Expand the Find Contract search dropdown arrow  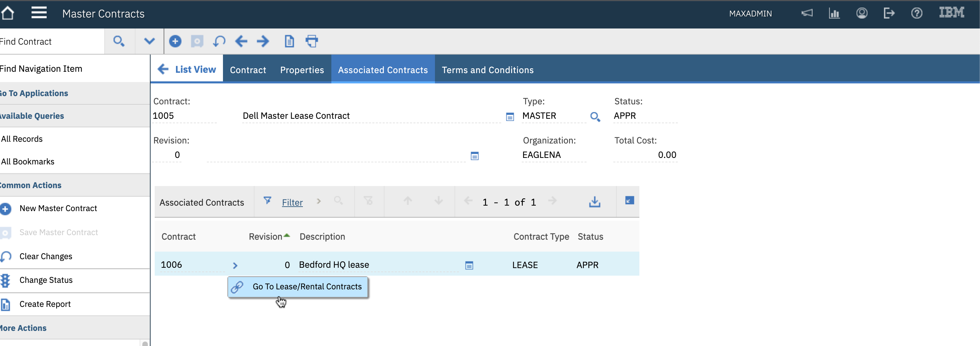[x=150, y=41]
